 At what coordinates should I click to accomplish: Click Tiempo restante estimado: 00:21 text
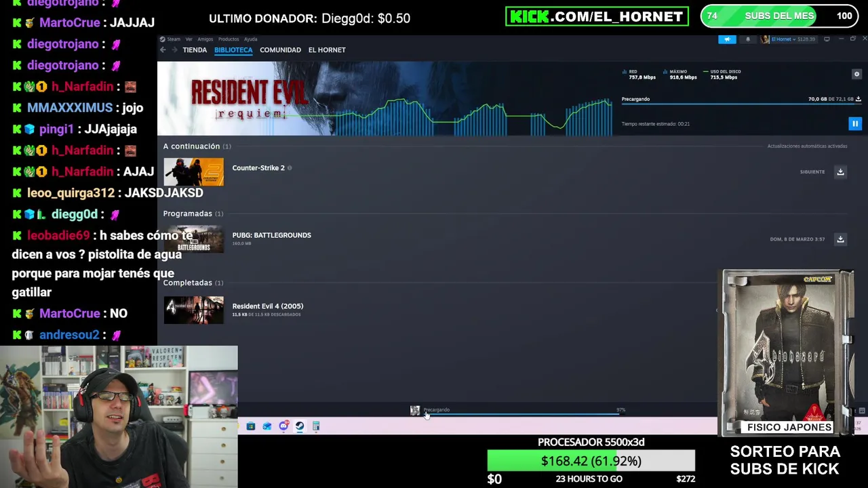(x=656, y=124)
